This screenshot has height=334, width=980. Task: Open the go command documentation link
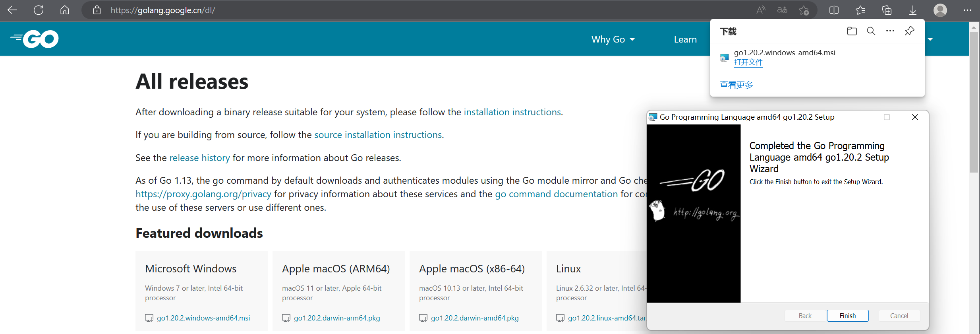[x=557, y=194]
